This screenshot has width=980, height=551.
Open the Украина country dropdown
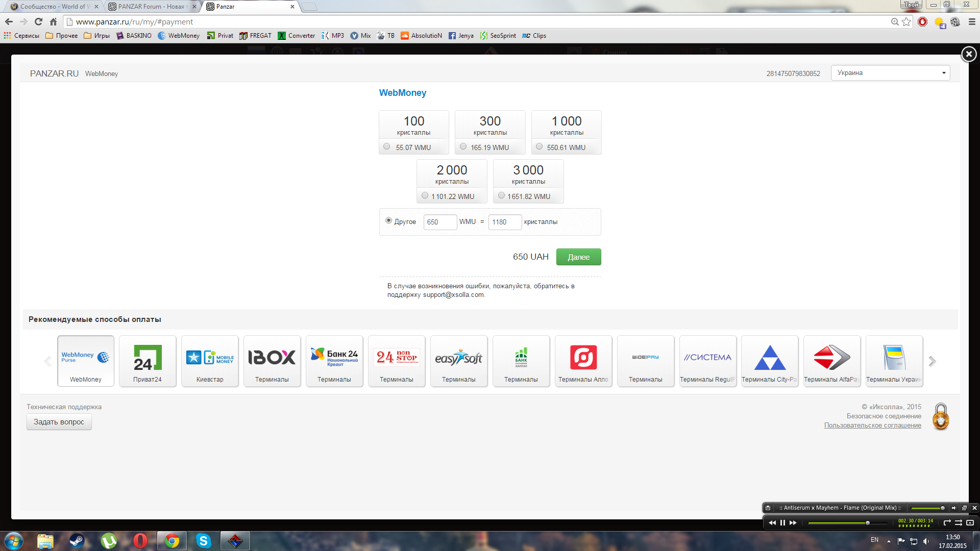point(890,73)
